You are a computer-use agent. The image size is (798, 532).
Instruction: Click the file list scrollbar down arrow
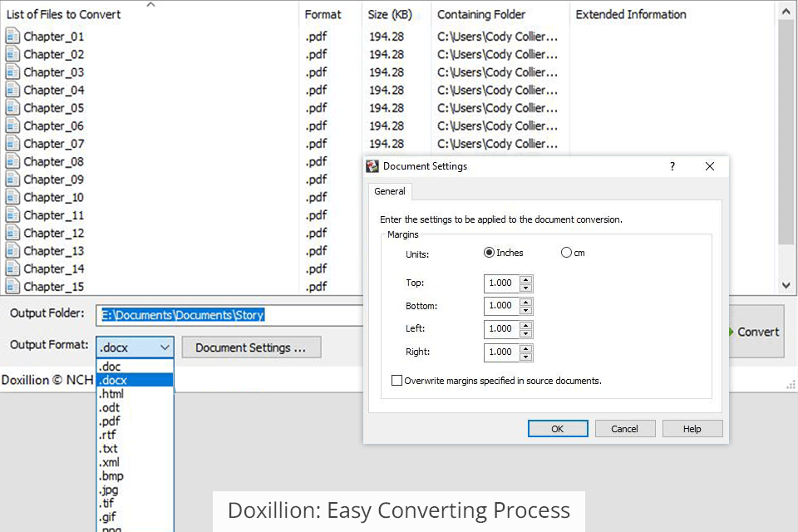(x=786, y=285)
